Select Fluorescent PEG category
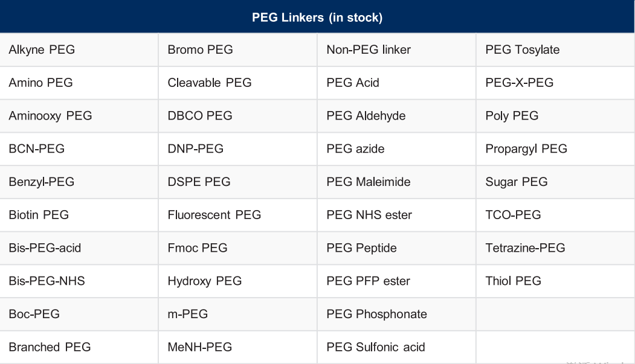 214,215
